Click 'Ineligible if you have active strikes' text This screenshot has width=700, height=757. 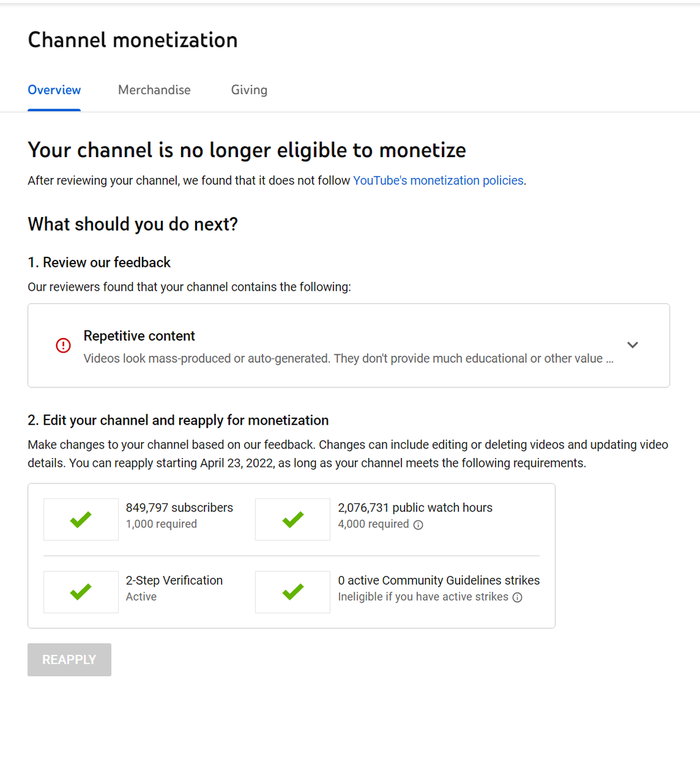(423, 597)
